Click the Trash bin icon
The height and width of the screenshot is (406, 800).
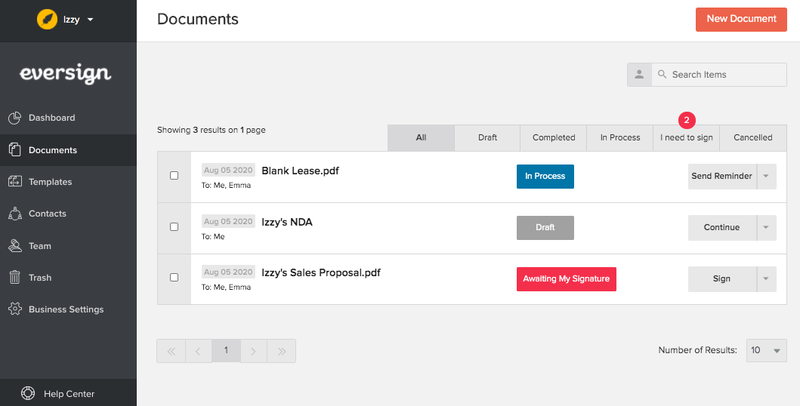(x=15, y=277)
